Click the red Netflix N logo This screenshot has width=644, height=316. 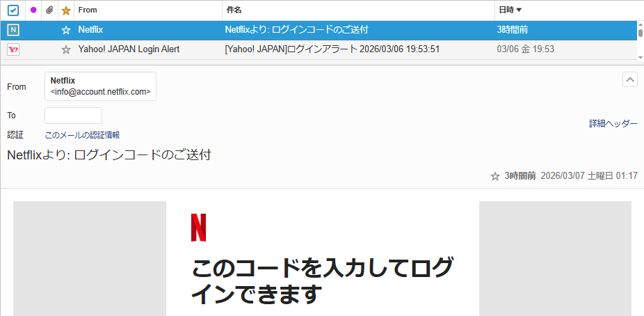pyautogui.click(x=198, y=228)
